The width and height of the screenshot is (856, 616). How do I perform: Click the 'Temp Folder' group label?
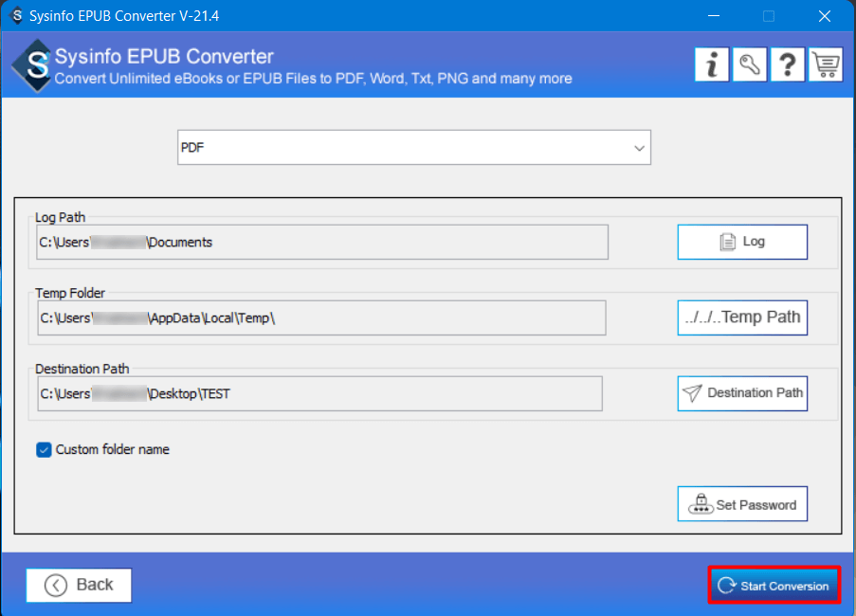(x=70, y=293)
